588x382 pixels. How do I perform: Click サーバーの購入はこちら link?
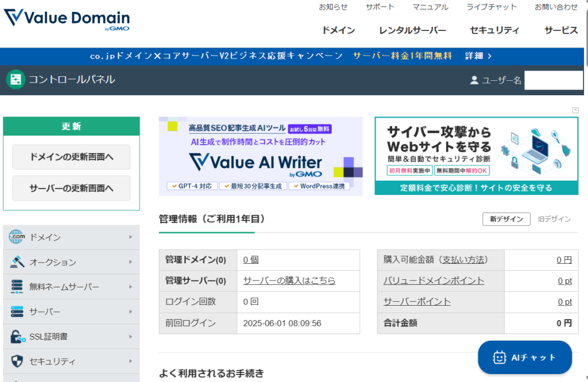click(x=289, y=280)
